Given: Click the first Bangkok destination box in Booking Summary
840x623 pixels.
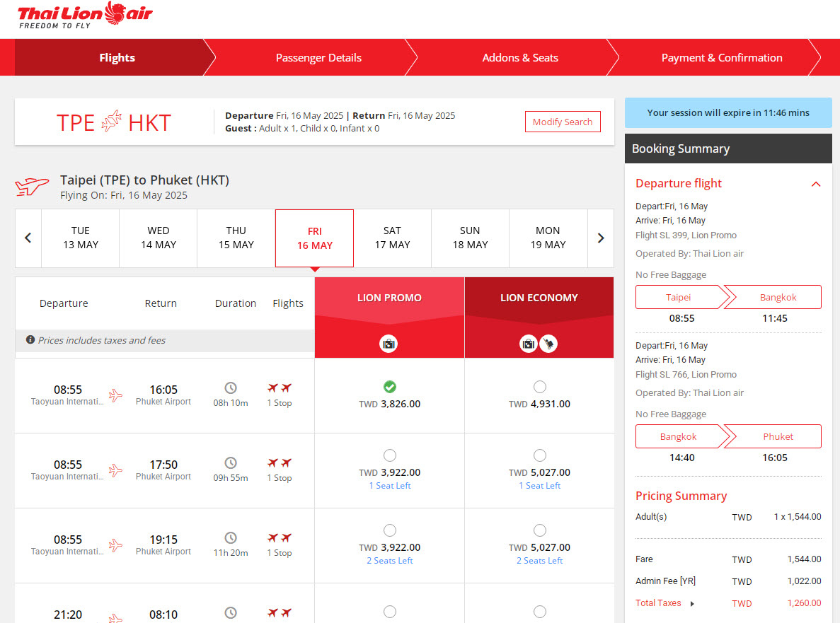Looking at the screenshot, I should (x=778, y=297).
